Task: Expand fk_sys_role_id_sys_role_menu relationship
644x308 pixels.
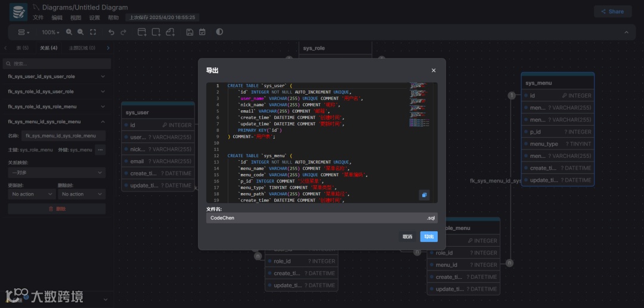Action: (x=57, y=107)
